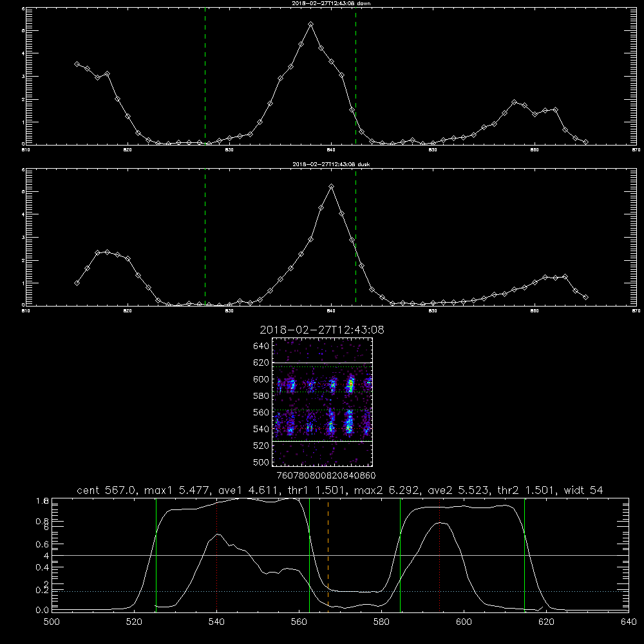Click the right green dashed line in dusk plot
This screenshot has width=644, height=644.
(x=355, y=237)
